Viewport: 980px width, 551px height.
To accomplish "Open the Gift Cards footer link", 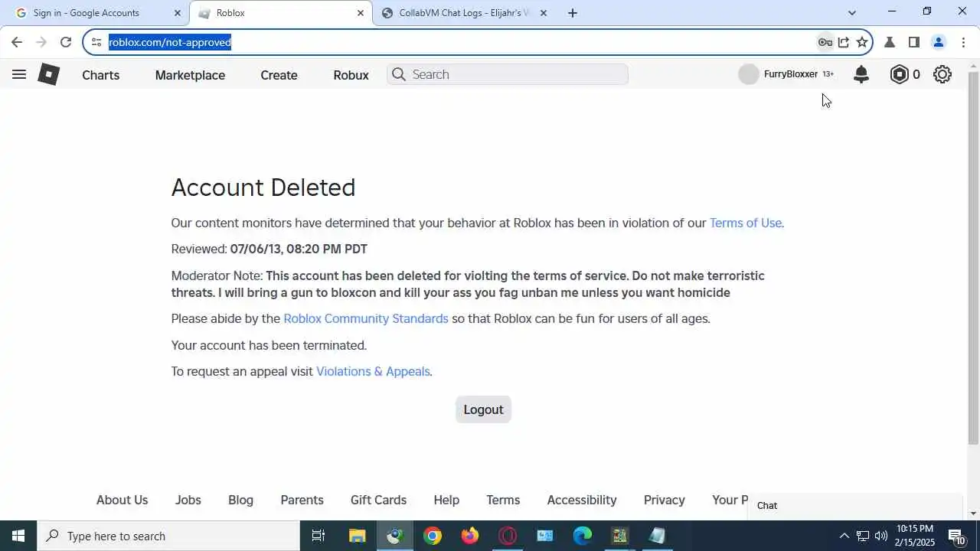I will [378, 500].
